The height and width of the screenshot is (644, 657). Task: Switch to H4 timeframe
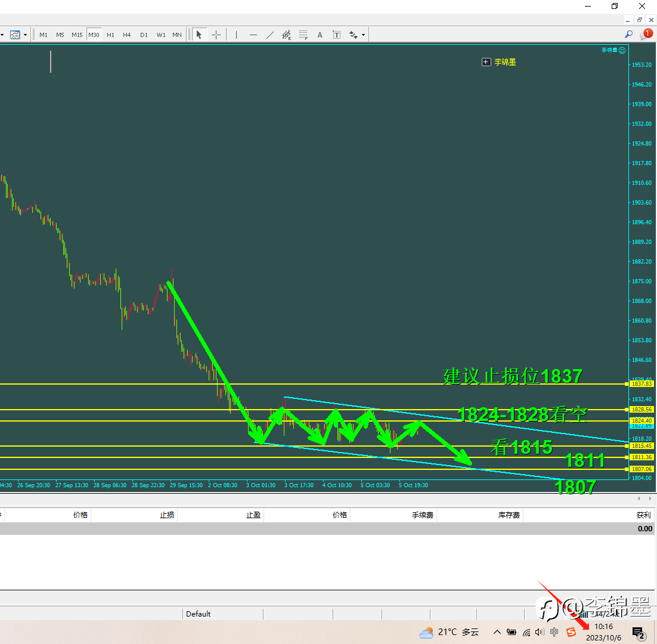click(127, 35)
